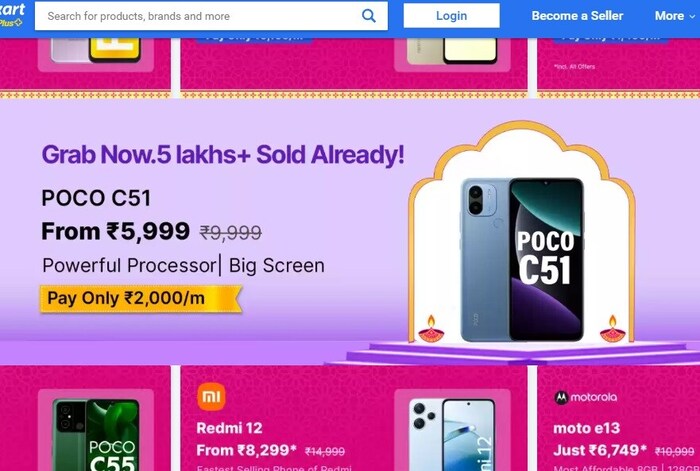Click the POCO C51 product name
Screen dimensions: 700x471
point(96,198)
